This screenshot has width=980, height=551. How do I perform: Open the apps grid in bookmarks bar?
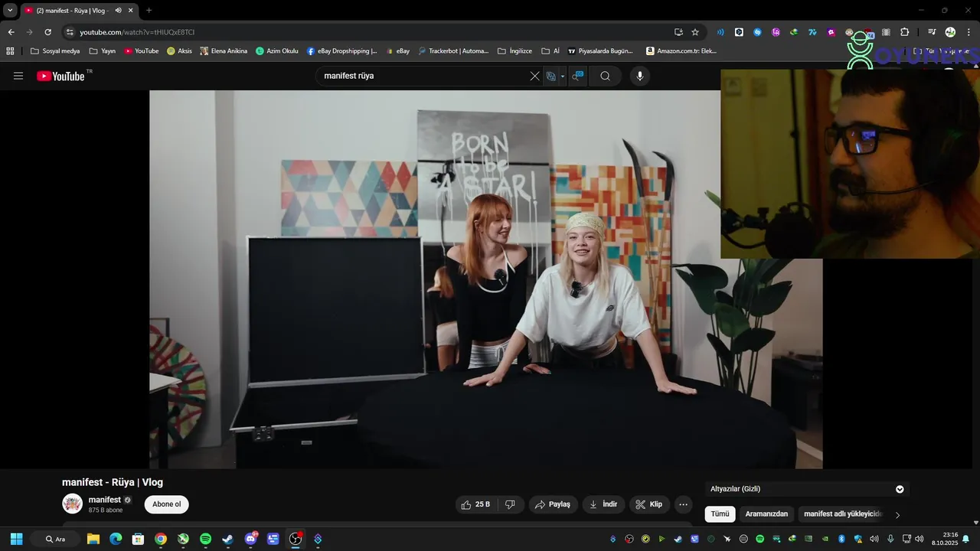pyautogui.click(x=10, y=51)
